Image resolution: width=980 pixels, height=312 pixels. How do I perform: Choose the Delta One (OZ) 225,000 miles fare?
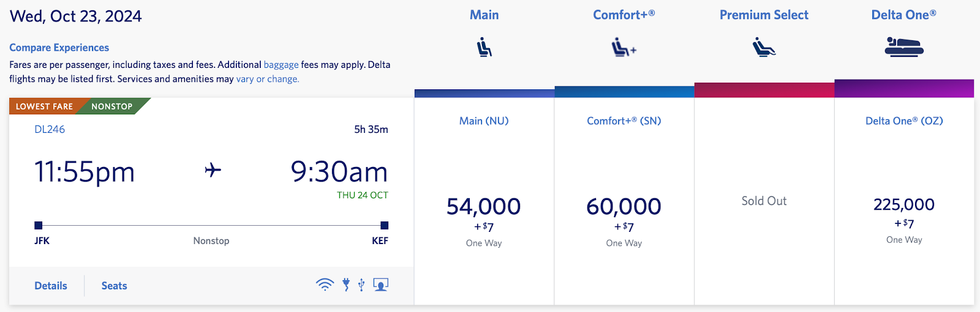(904, 205)
